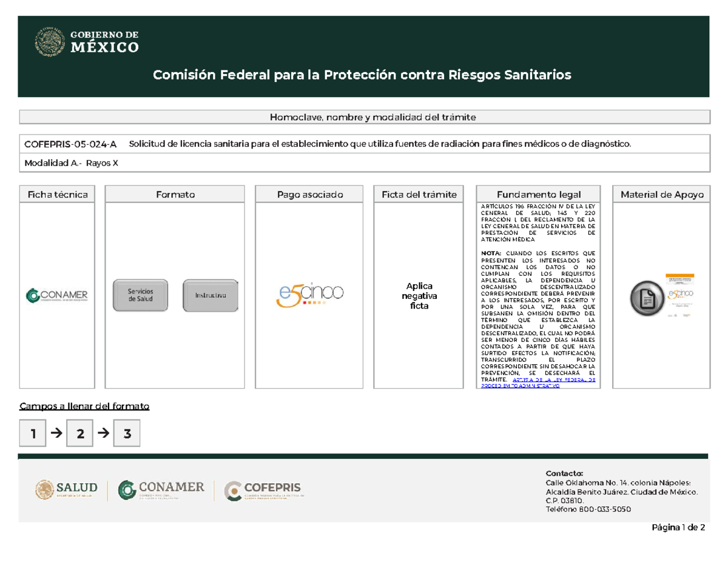Select step 1 in Campos a llenar
Screen dimensions: 728x562
32,433
